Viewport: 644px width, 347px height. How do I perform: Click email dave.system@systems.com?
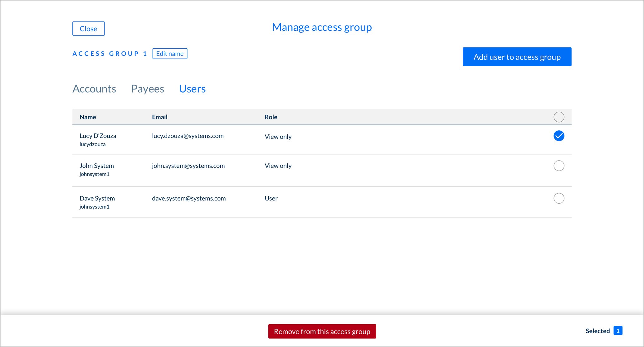189,198
